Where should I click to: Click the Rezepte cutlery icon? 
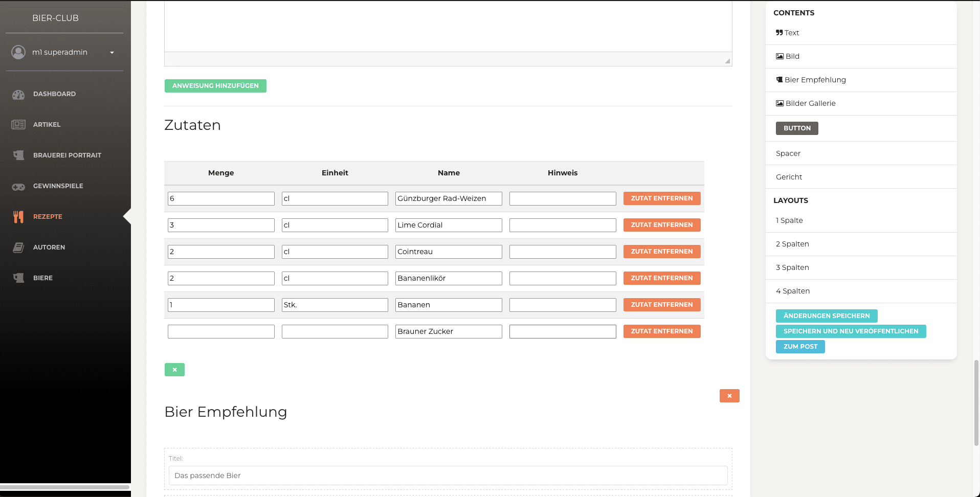(18, 217)
